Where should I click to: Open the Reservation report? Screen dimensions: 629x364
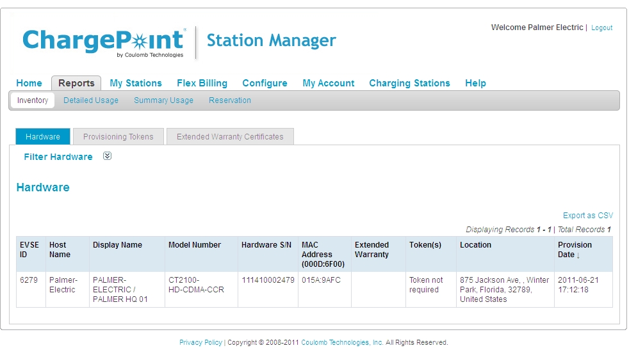point(230,100)
